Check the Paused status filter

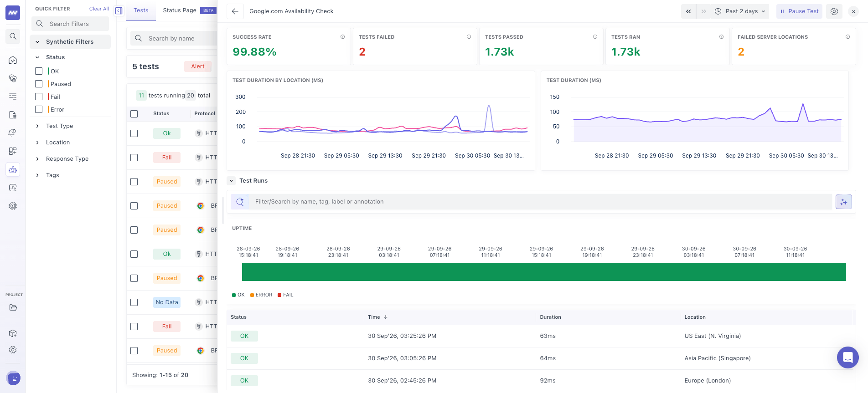(x=39, y=84)
